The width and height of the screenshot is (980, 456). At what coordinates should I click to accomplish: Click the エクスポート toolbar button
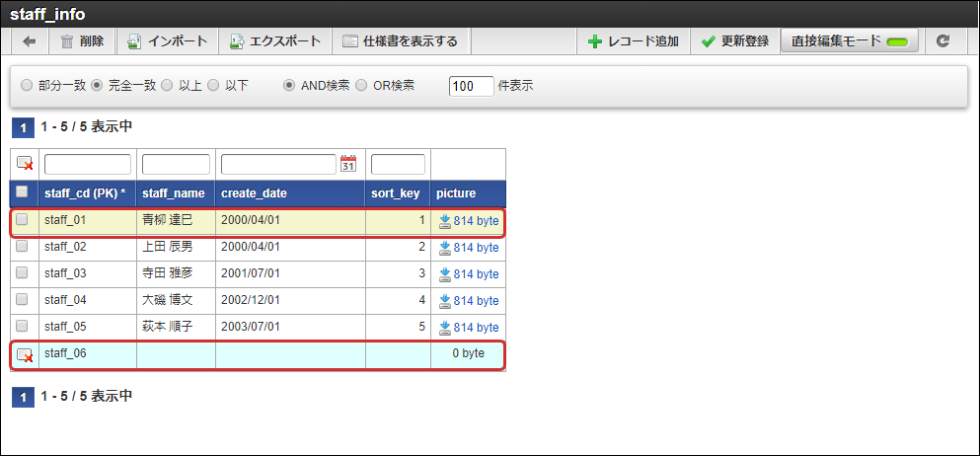tap(275, 41)
